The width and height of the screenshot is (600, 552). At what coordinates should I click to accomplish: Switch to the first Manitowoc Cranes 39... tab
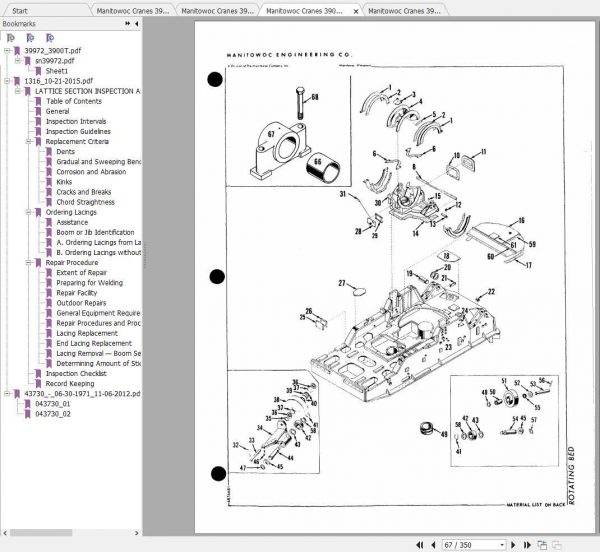[x=132, y=11]
